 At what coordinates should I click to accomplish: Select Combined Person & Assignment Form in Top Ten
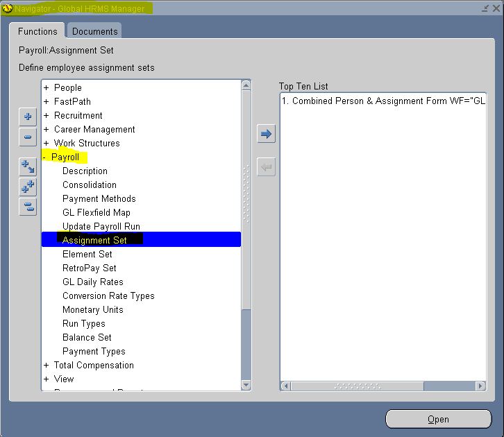tap(383, 101)
